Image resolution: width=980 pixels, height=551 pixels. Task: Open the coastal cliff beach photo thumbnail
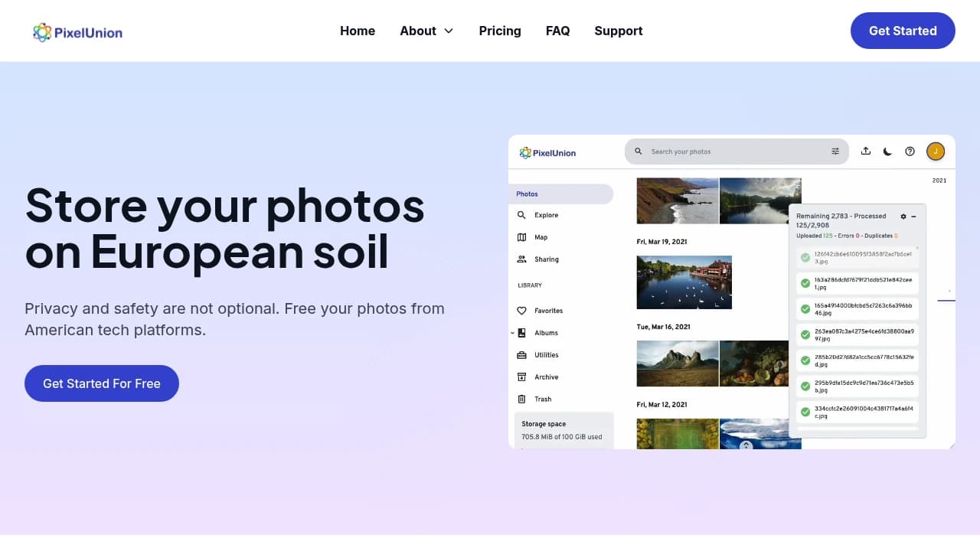point(678,201)
